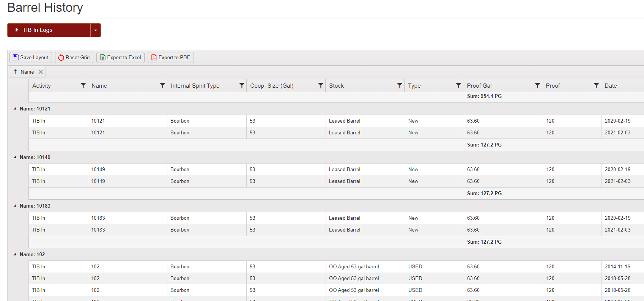This screenshot has height=301, width=644.
Task: Sort by the Date column header
Action: click(x=611, y=86)
